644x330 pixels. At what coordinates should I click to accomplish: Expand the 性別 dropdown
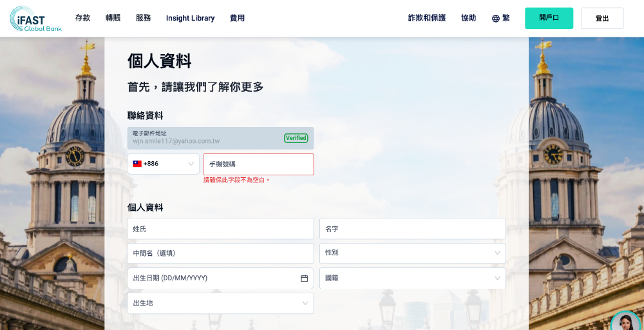[412, 253]
